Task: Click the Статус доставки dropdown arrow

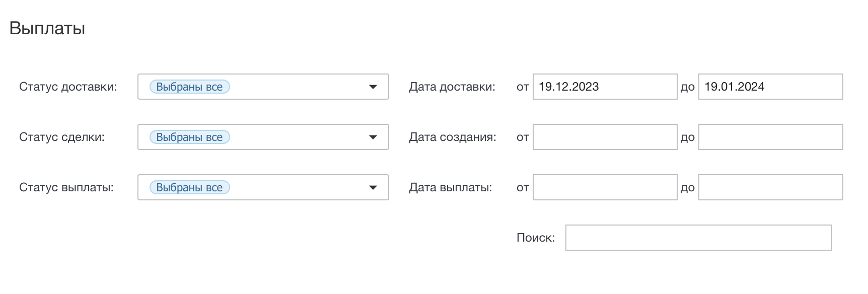Action: (x=373, y=87)
